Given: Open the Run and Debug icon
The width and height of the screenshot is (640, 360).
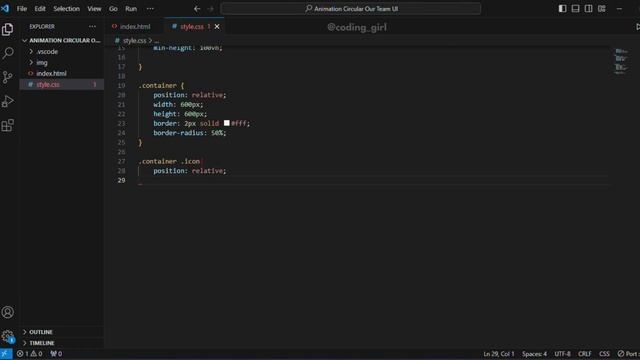Looking at the screenshot, I should click(x=7, y=101).
